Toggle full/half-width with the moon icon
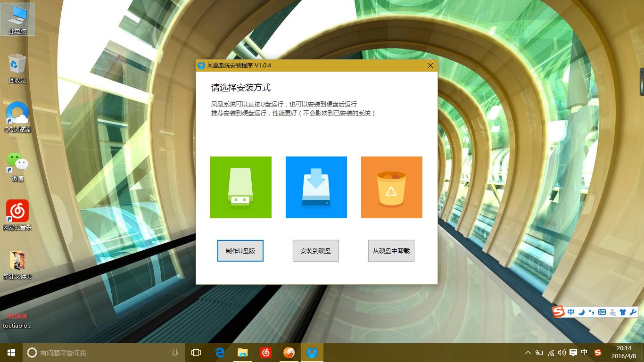This screenshot has height=362, width=644. (x=581, y=312)
